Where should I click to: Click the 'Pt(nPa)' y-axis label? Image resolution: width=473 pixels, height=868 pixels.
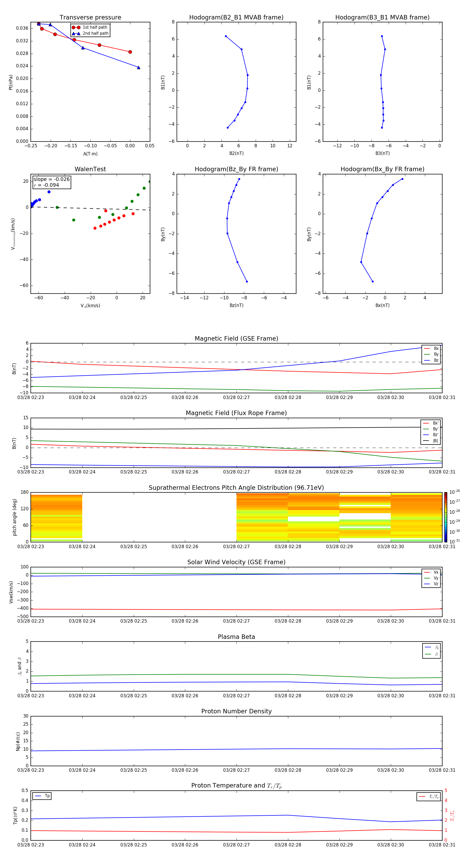[11, 82]
